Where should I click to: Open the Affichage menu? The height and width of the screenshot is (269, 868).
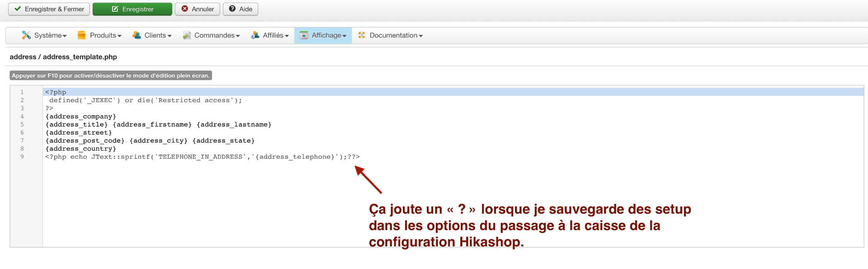(x=323, y=35)
